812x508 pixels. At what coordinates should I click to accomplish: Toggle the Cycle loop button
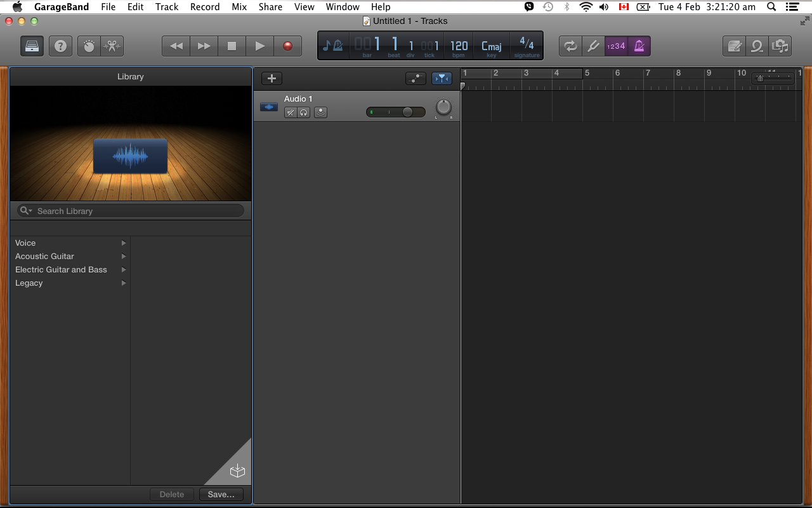570,46
